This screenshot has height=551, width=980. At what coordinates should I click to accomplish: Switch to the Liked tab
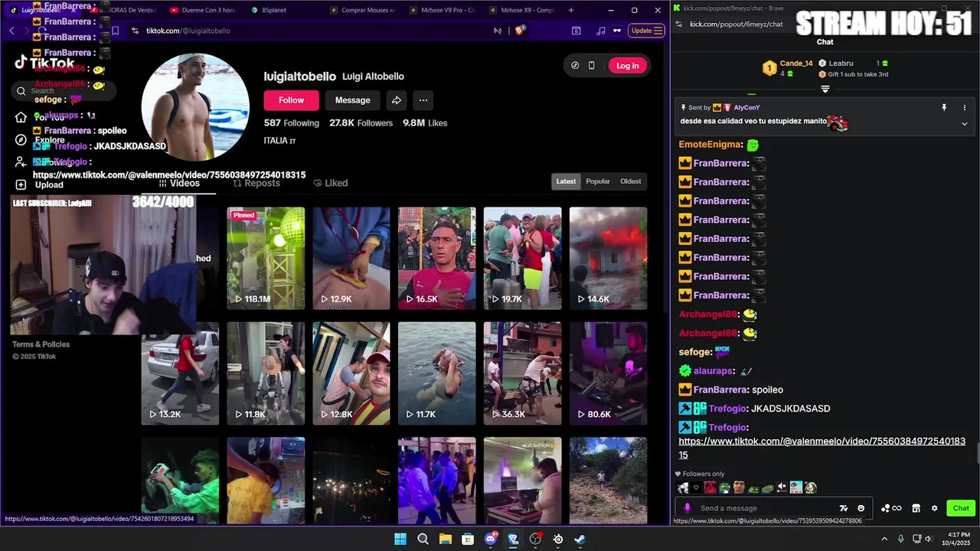[x=330, y=184]
